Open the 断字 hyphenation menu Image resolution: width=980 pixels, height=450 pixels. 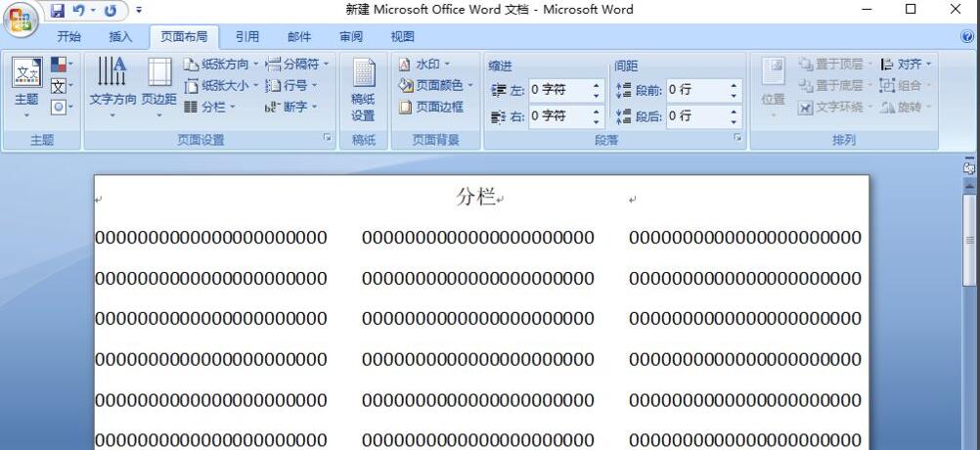coord(291,107)
